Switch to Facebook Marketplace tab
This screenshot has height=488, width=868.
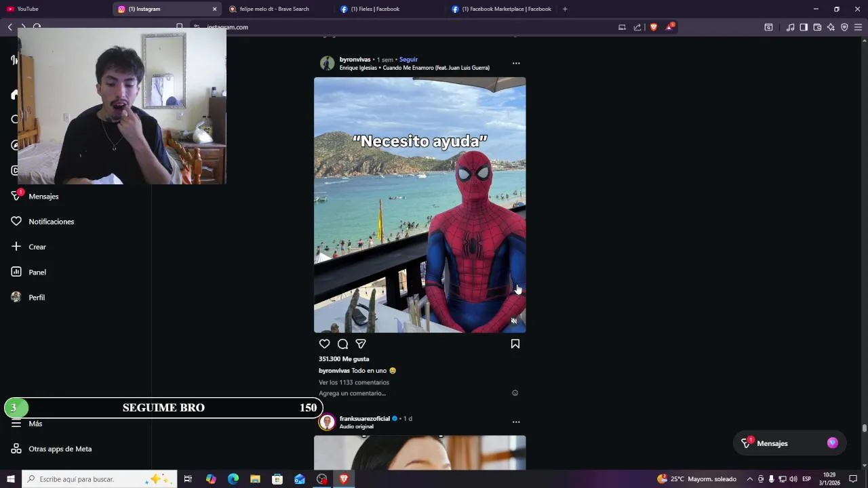point(501,9)
